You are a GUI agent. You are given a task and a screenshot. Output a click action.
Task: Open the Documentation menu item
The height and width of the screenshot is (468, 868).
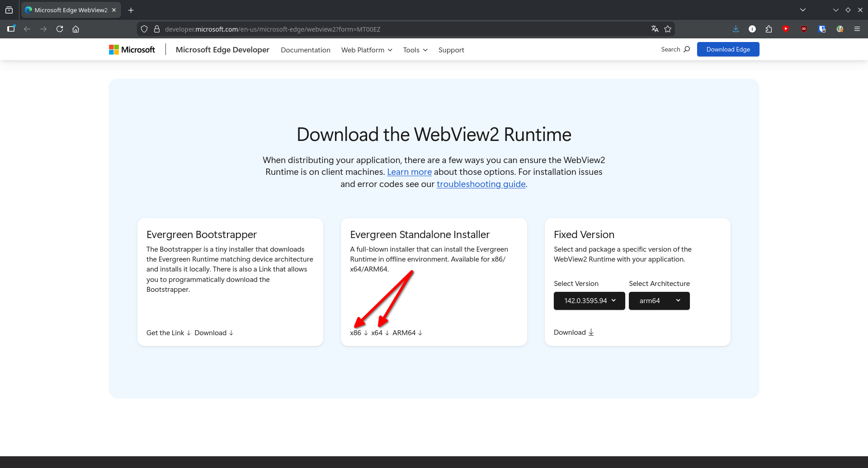tap(306, 50)
